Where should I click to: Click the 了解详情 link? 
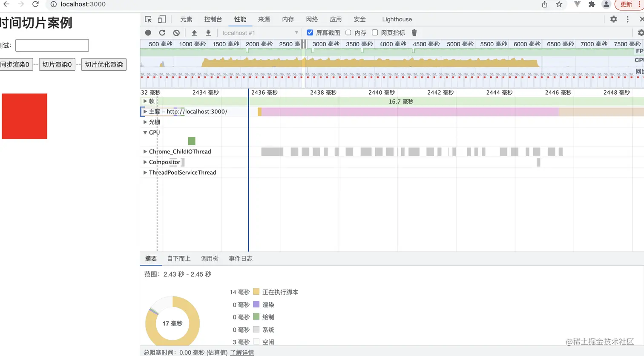[242, 353]
